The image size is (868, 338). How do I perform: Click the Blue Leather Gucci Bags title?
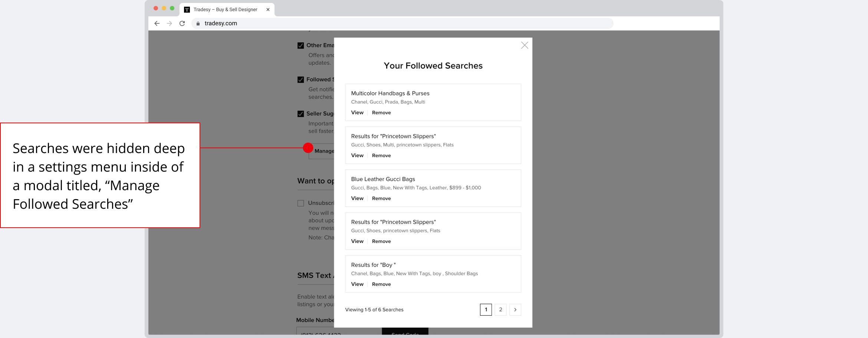(383, 179)
